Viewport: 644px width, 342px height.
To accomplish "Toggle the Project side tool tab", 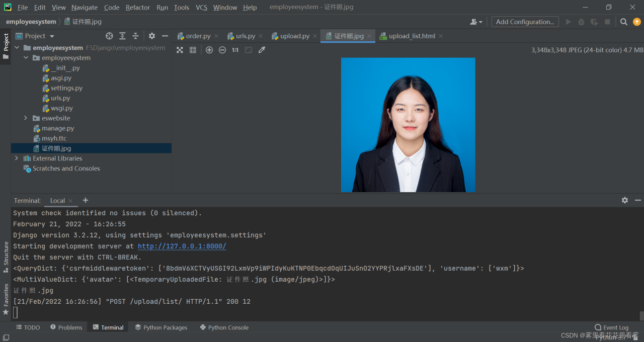I will click(6, 46).
